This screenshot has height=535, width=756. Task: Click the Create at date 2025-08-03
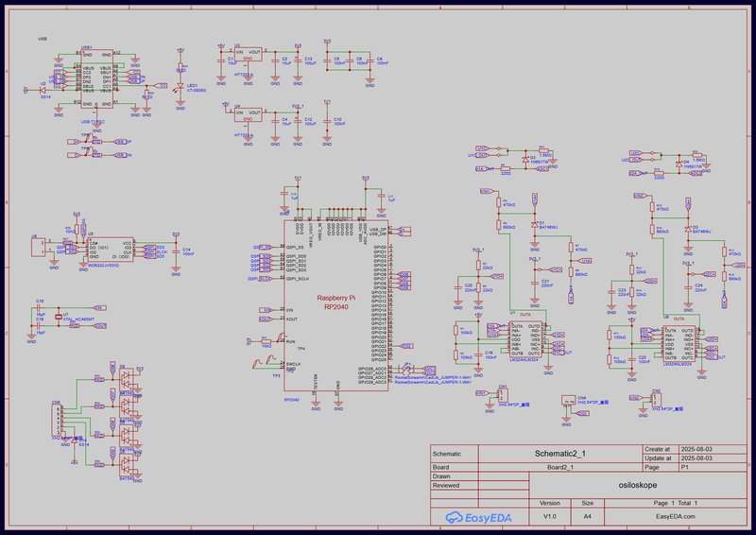(x=696, y=449)
